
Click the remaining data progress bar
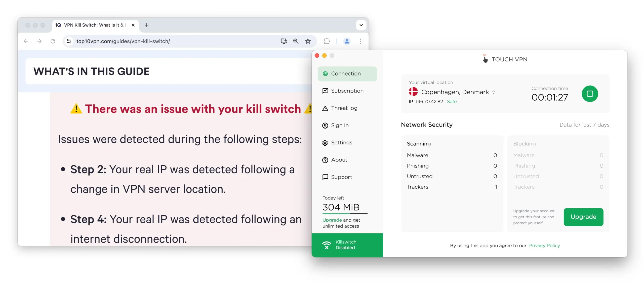click(x=344, y=213)
